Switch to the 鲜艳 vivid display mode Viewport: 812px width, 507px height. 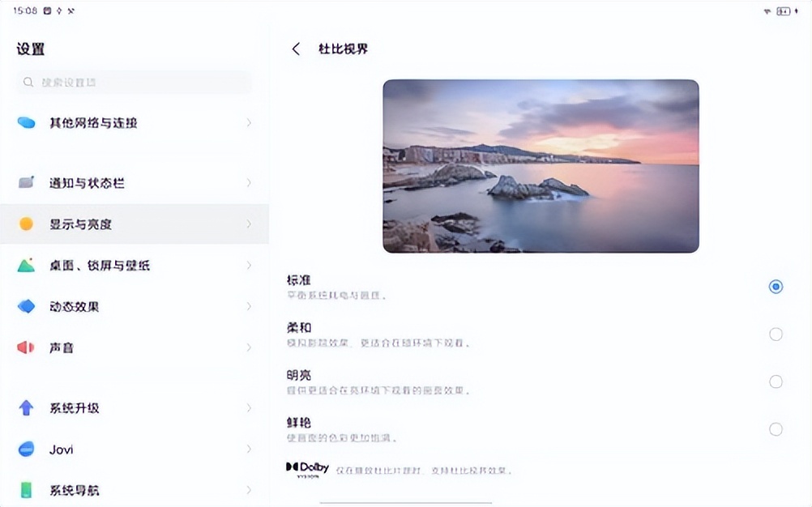776,428
